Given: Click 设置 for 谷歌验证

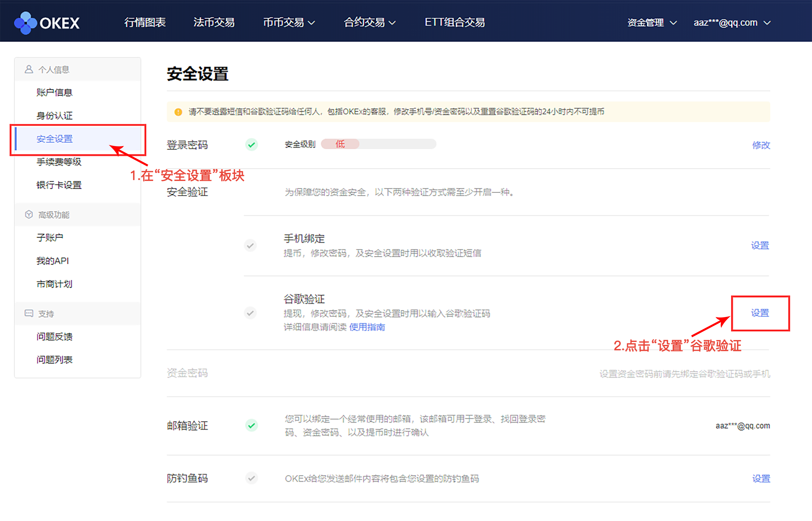Looking at the screenshot, I should coord(760,313).
